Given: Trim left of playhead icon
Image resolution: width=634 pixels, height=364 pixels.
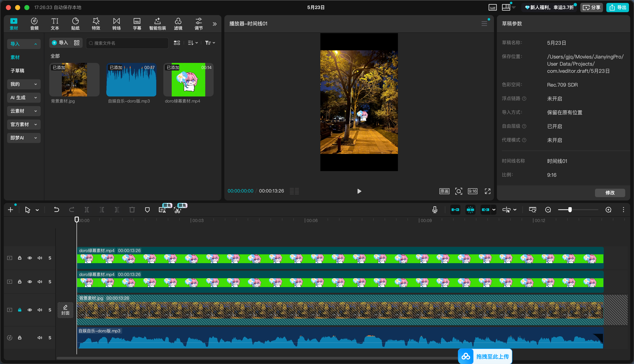Looking at the screenshot, I should pyautogui.click(x=102, y=210).
